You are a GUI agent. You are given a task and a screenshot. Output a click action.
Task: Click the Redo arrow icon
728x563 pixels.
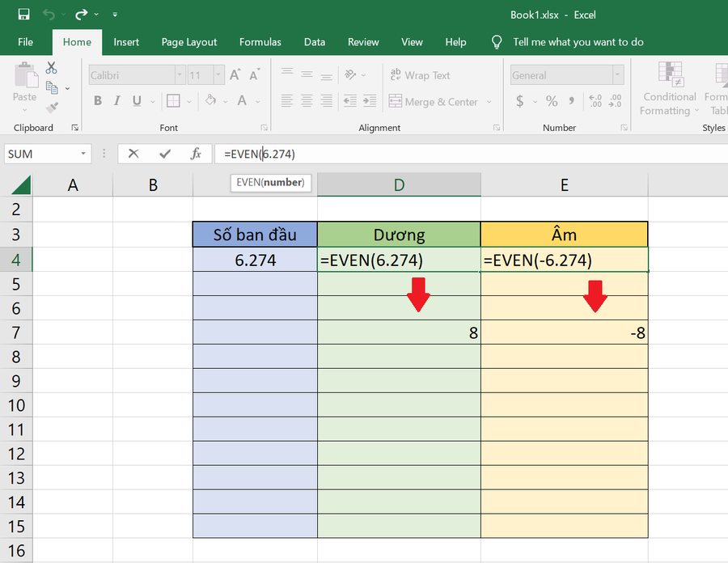[81, 15]
